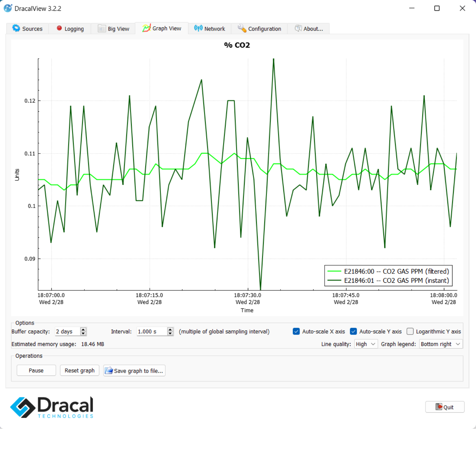
Task: Click the Network antenna icon
Action: 198,28
